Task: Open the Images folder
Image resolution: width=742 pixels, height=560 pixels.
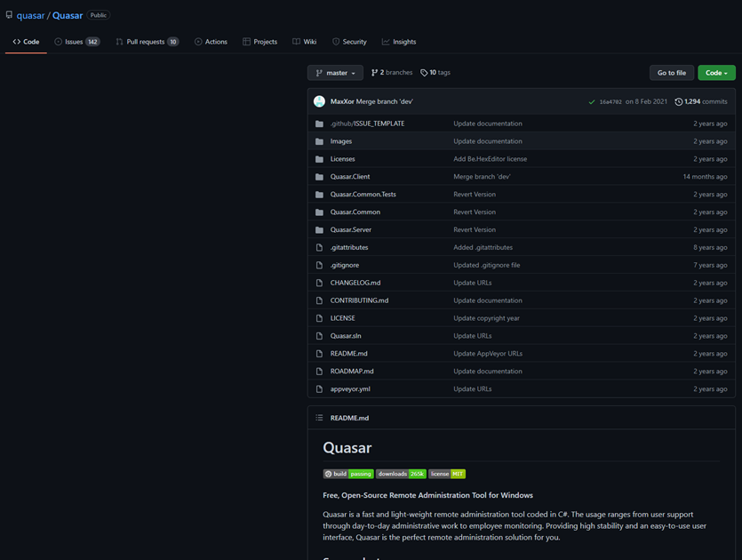Action: (340, 141)
